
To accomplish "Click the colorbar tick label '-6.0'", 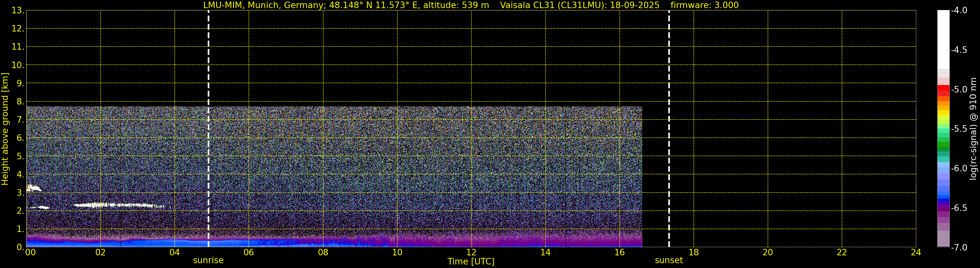I will (959, 168).
